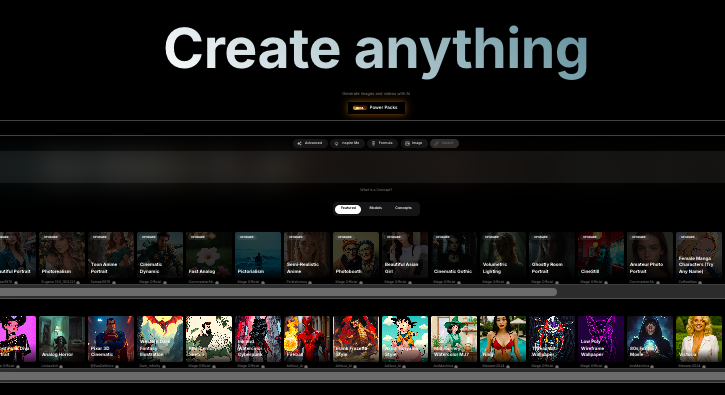Choose the Ghostly Room Portrait card
The height and width of the screenshot is (395, 725).
pyautogui.click(x=552, y=255)
